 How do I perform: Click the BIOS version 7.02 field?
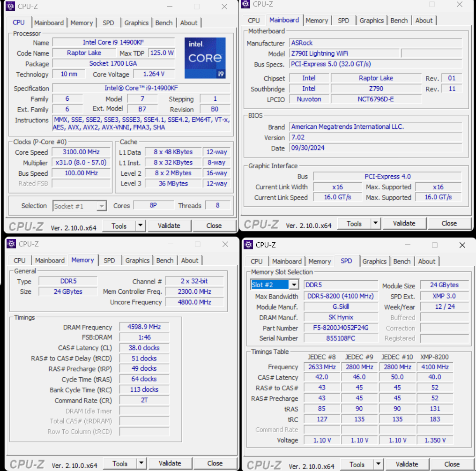pos(376,137)
